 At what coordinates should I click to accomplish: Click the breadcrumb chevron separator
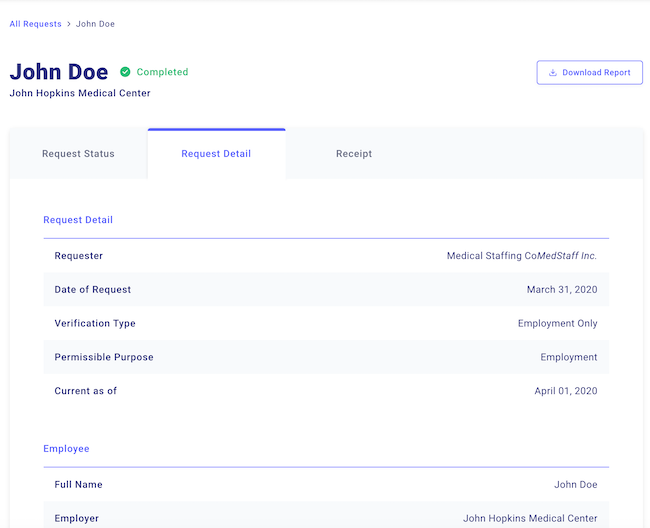[x=69, y=24]
